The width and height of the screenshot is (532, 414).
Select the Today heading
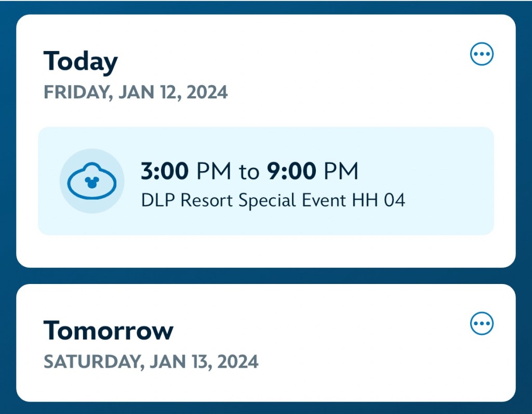tap(81, 61)
